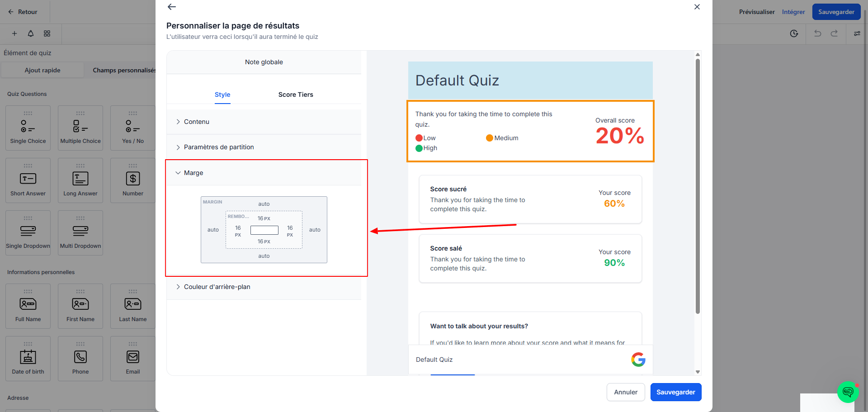Expand the Contenu section
This screenshot has height=412, width=868.
[264, 122]
